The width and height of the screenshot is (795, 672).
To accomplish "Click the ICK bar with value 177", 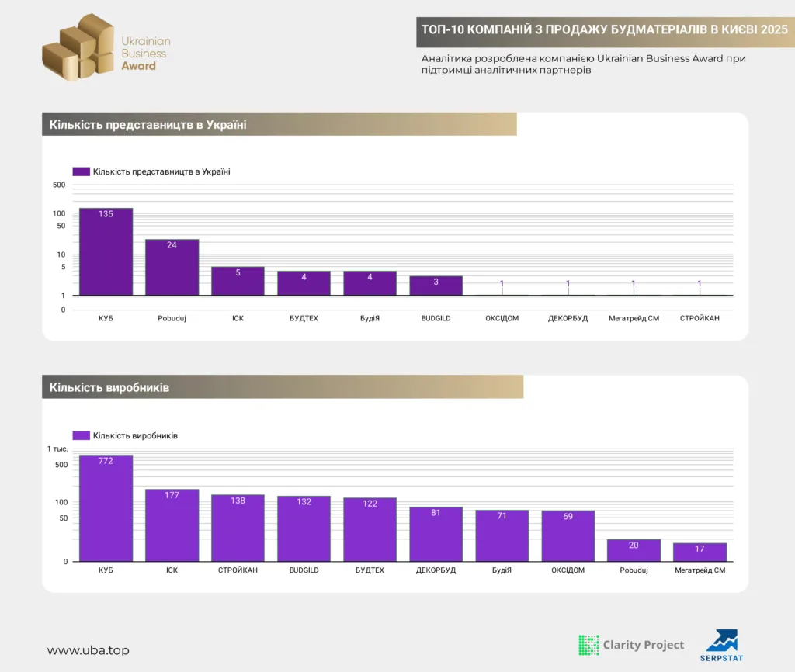I will (x=172, y=525).
